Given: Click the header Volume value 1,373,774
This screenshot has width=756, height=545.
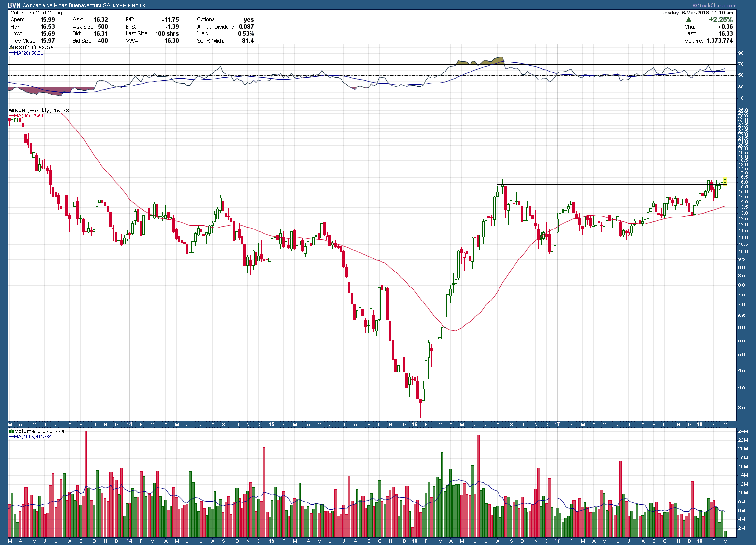Looking at the screenshot, I should (720, 41).
